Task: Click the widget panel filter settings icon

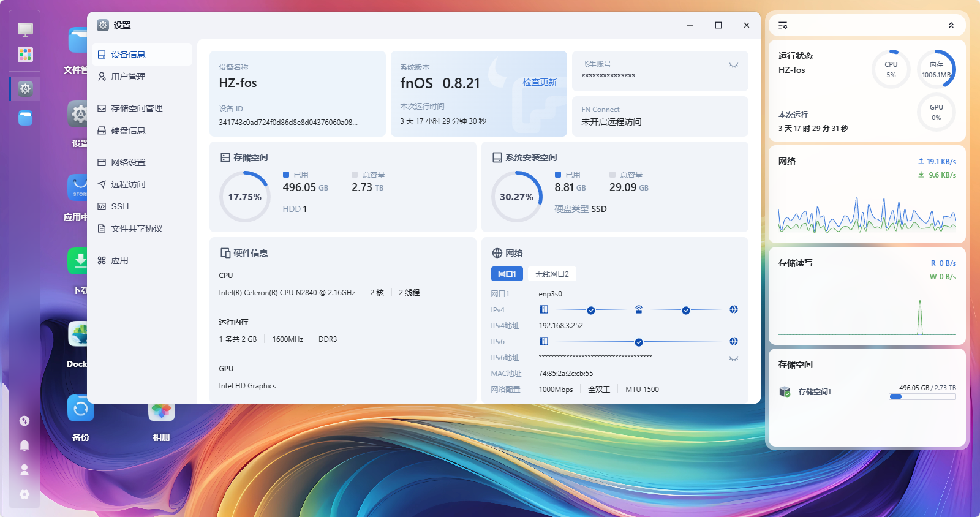Action: click(x=783, y=25)
